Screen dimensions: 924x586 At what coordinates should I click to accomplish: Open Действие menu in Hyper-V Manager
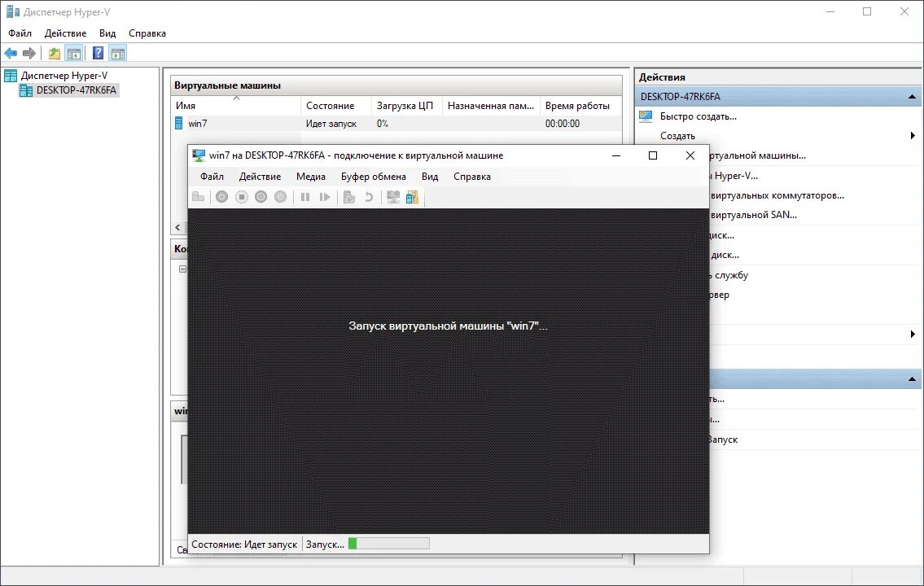[65, 33]
